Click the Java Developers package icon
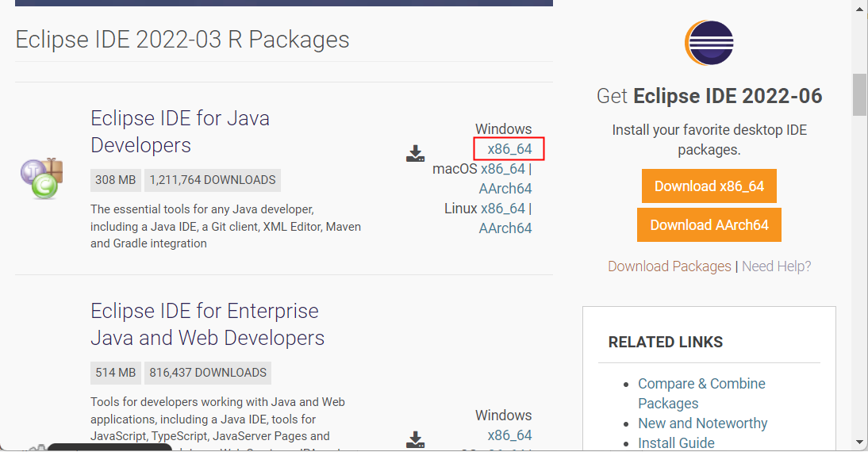Image resolution: width=868 pixels, height=452 pixels. coord(41,178)
